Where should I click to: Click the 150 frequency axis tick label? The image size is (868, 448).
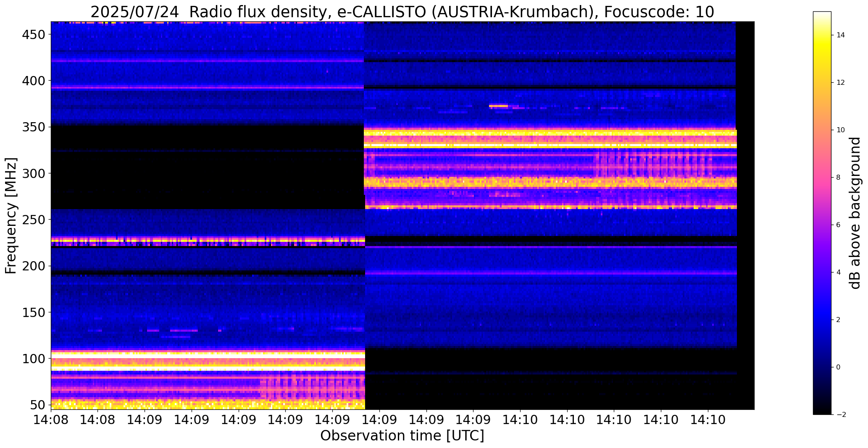coord(34,312)
